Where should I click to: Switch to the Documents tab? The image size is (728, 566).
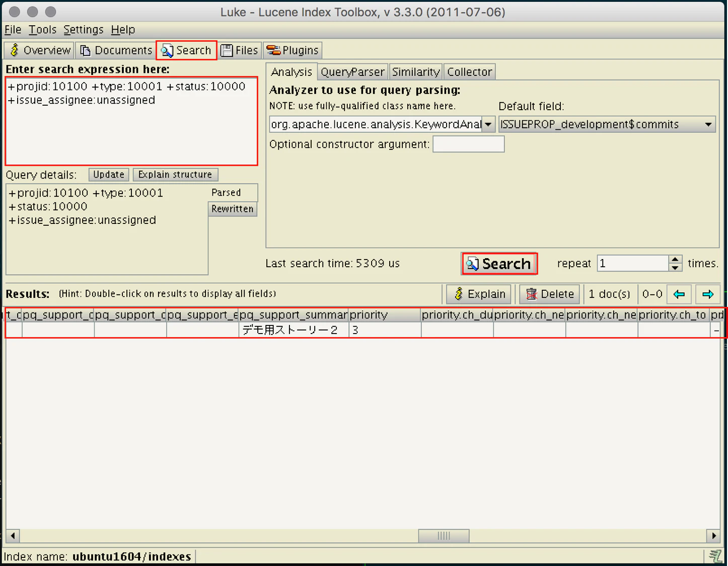click(x=116, y=50)
